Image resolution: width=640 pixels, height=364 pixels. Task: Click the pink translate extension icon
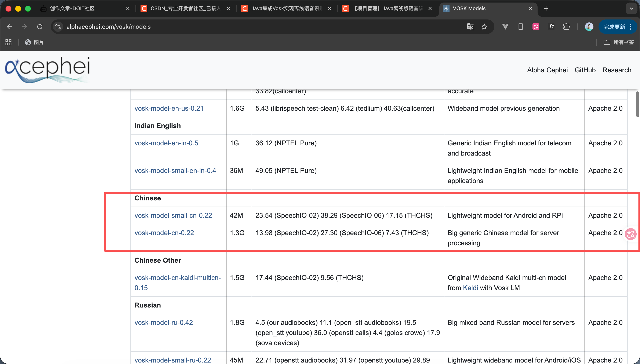536,27
